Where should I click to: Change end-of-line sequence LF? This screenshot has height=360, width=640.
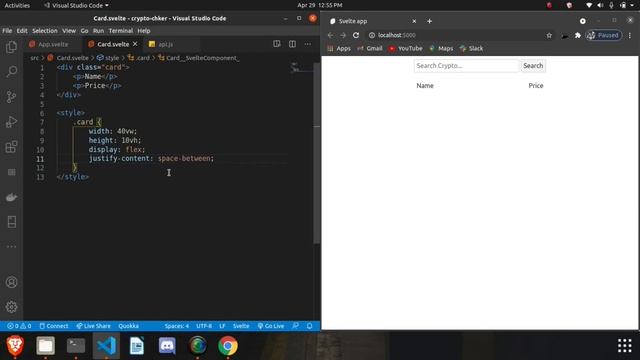click(222, 326)
